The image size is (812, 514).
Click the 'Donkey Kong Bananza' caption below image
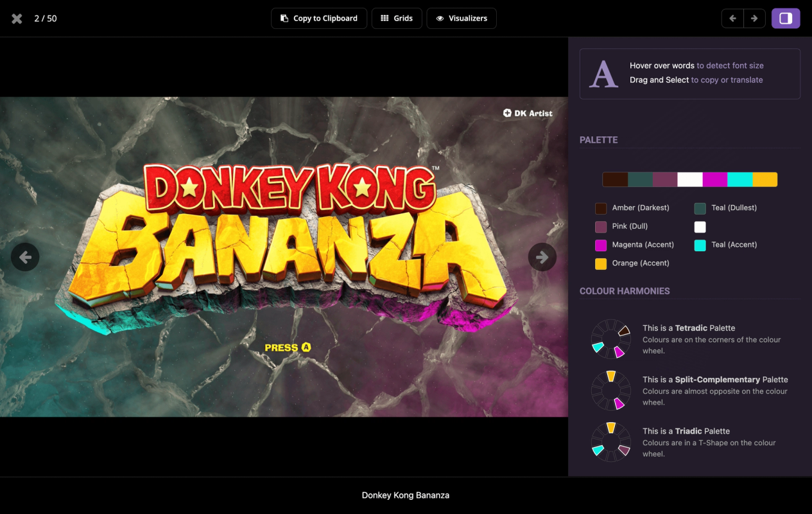click(x=406, y=495)
